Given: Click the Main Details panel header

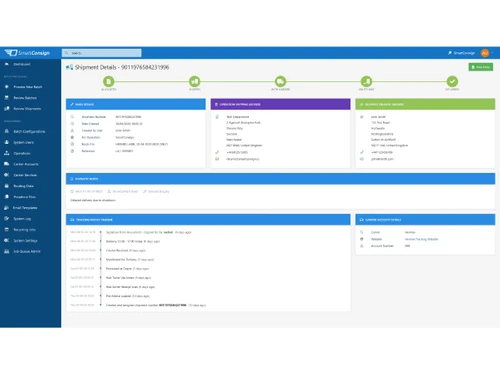Looking at the screenshot, I should [136, 104].
